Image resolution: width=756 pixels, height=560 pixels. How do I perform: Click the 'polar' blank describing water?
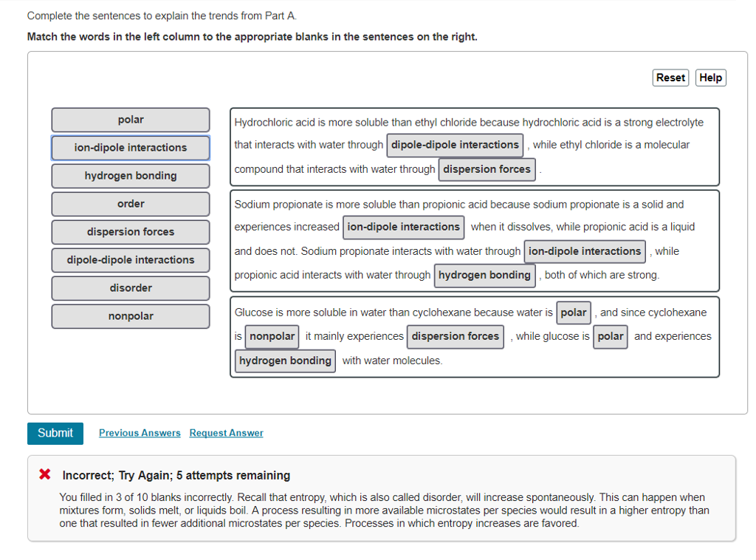coord(574,313)
